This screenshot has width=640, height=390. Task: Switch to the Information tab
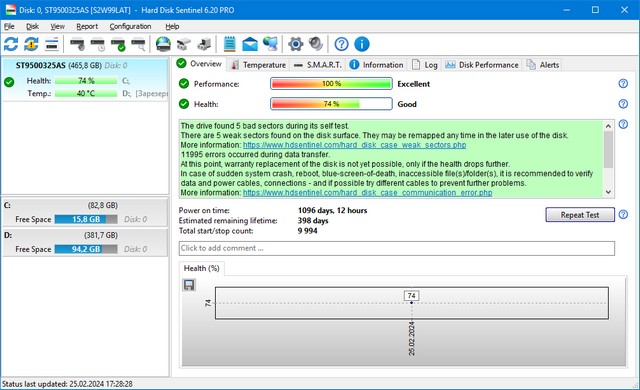[376, 65]
